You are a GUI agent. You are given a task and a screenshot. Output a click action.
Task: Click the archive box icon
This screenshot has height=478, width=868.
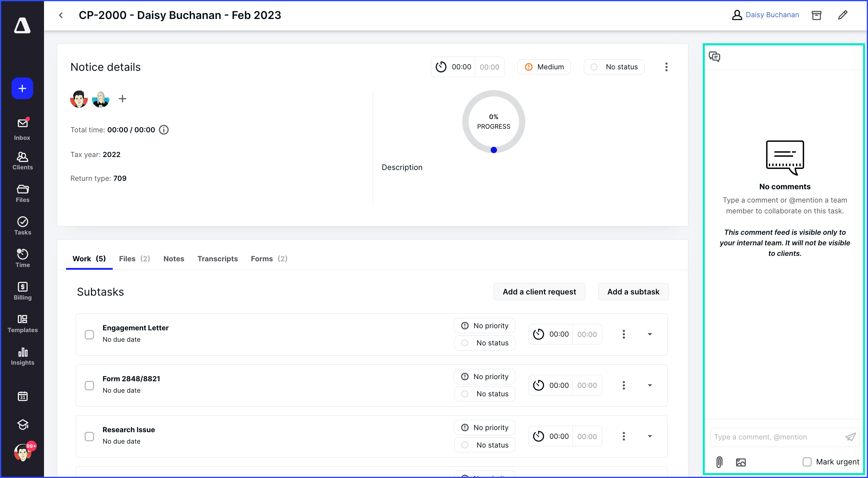tap(816, 15)
